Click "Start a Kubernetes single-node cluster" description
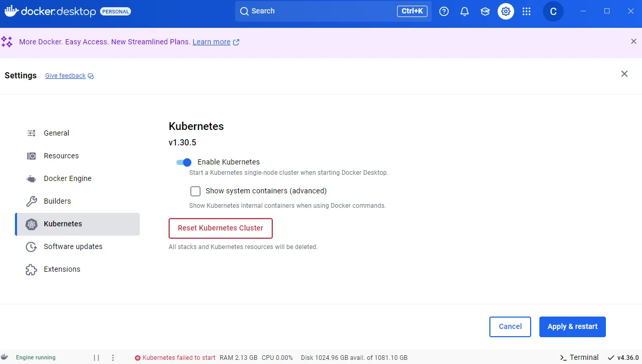 pyautogui.click(x=289, y=173)
